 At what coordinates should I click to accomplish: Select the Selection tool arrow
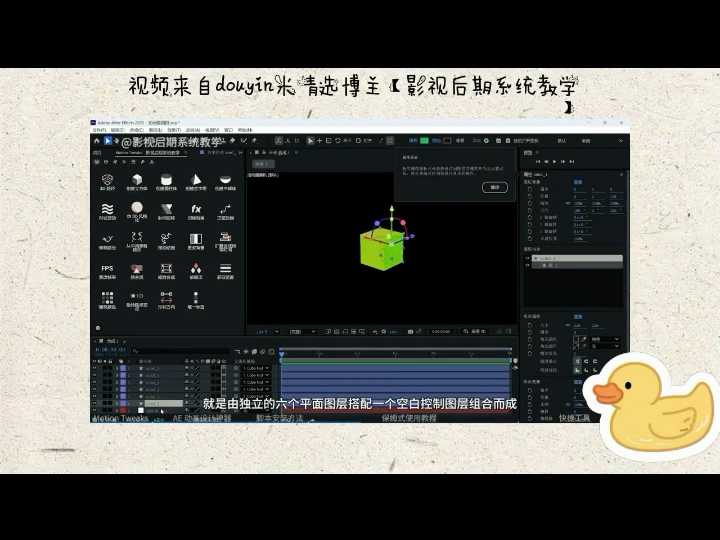tap(108, 141)
